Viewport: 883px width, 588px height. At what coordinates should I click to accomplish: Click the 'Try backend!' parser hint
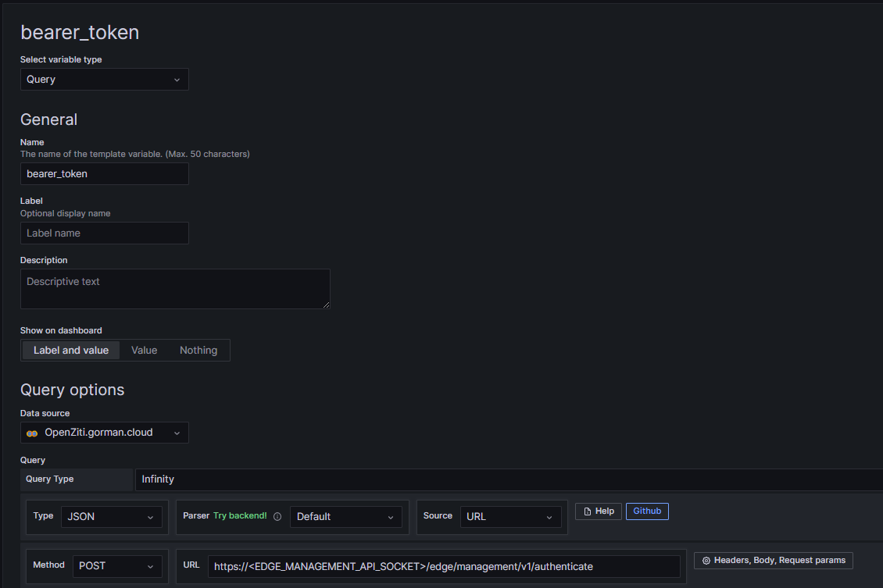240,516
